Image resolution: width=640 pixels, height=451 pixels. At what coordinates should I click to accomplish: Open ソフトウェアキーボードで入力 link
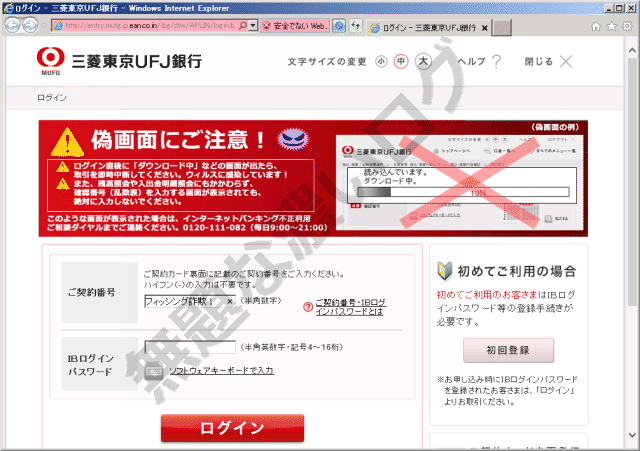click(x=221, y=371)
